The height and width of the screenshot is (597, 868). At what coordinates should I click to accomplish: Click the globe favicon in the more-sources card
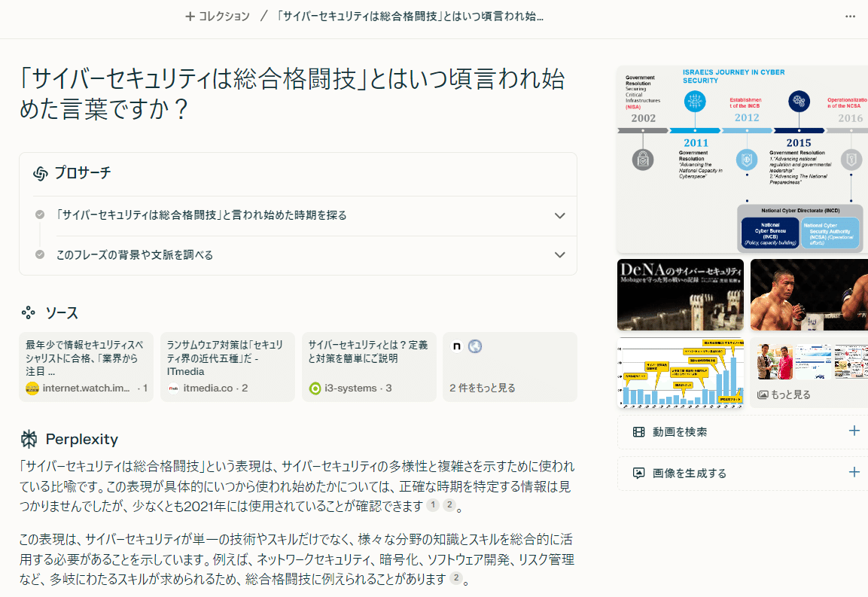475,346
